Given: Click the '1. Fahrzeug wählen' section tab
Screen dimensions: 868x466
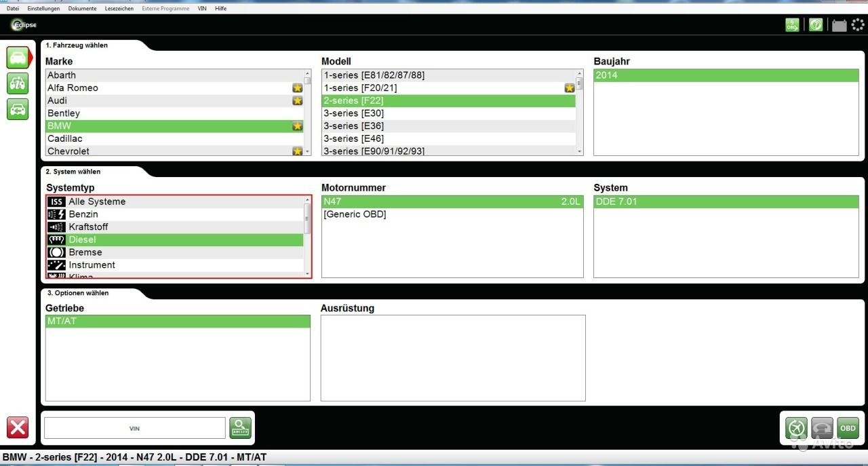Looking at the screenshot, I should click(x=77, y=45).
